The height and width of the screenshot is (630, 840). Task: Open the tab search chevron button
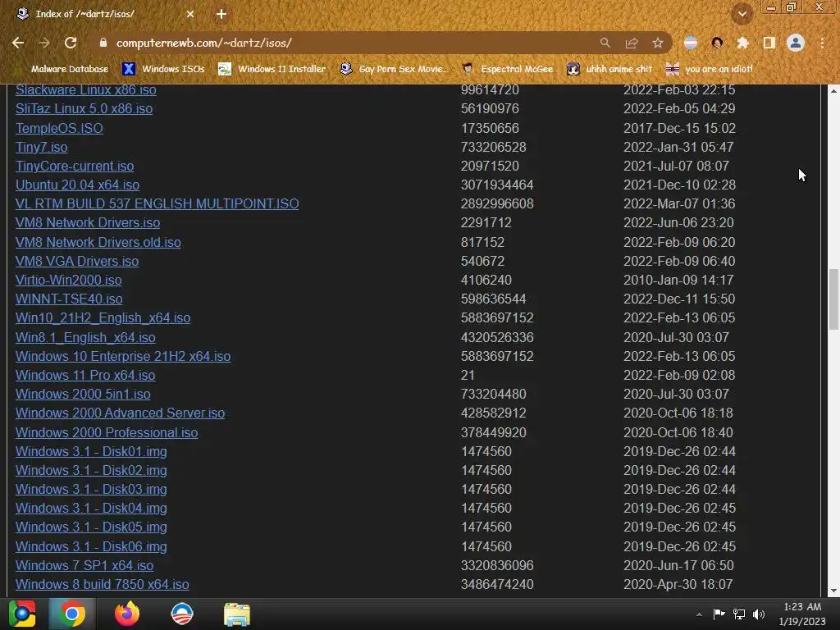742,14
